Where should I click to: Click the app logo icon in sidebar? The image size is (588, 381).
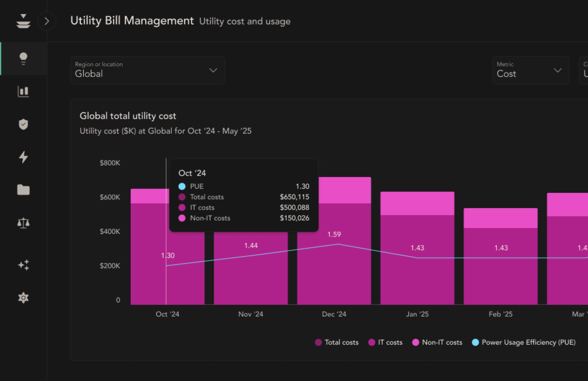(23, 21)
